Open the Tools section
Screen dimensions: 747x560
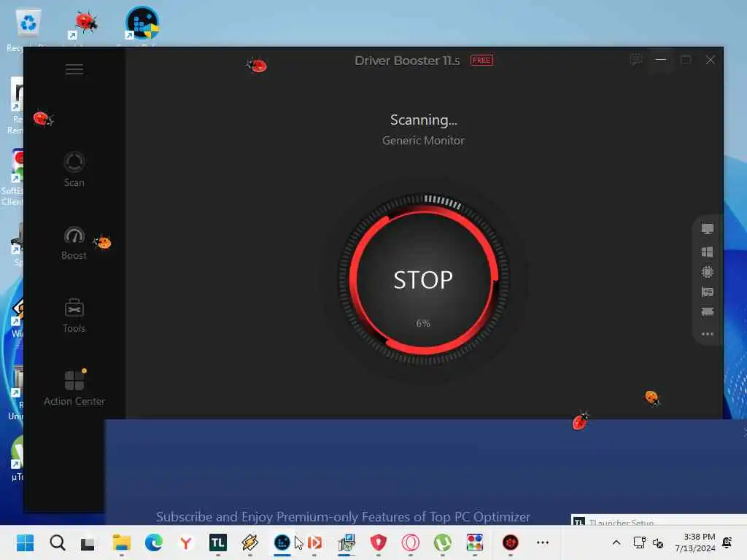[74, 316]
